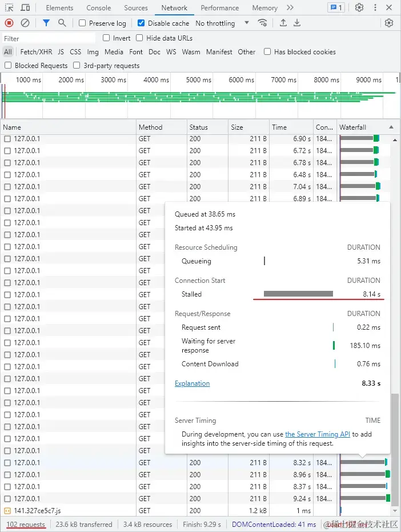This screenshot has height=532, width=401.
Task: Clear the network log
Action: click(x=25, y=23)
